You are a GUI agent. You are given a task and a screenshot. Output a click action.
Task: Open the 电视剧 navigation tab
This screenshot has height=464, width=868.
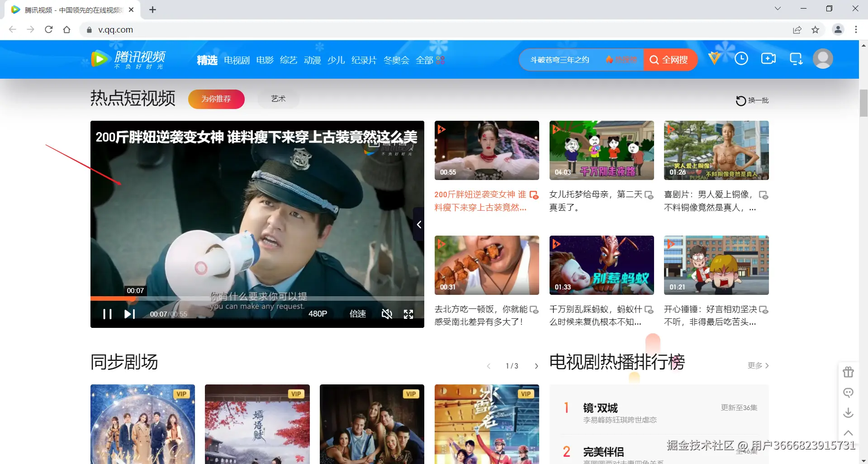coord(237,60)
